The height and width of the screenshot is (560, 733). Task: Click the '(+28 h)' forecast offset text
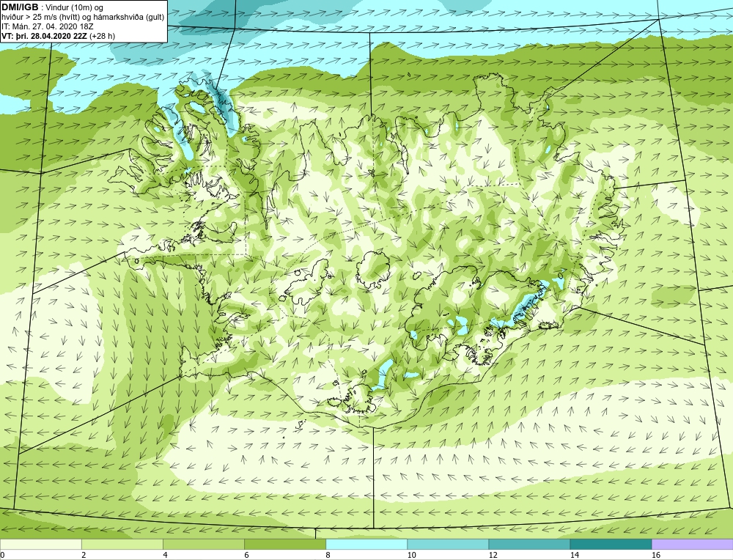pyautogui.click(x=102, y=36)
